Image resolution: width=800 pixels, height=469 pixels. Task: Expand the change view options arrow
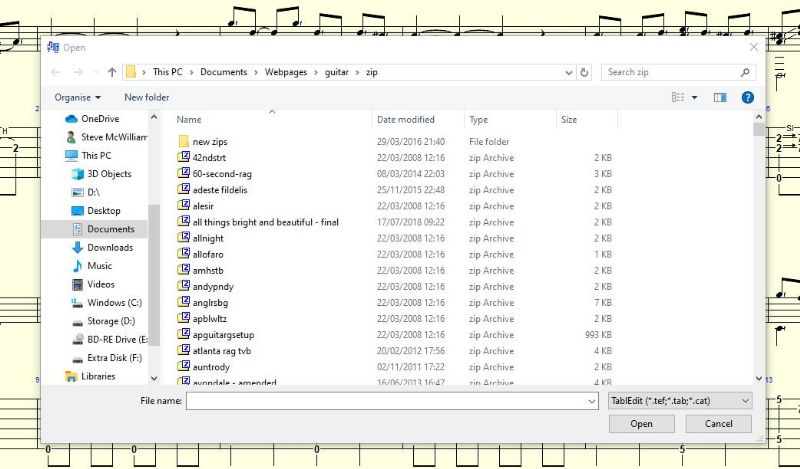694,97
